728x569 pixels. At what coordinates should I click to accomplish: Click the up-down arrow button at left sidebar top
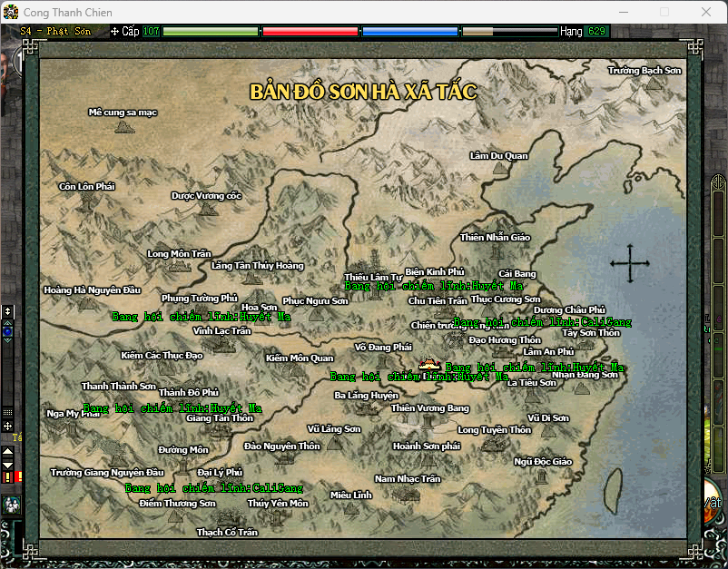7,311
